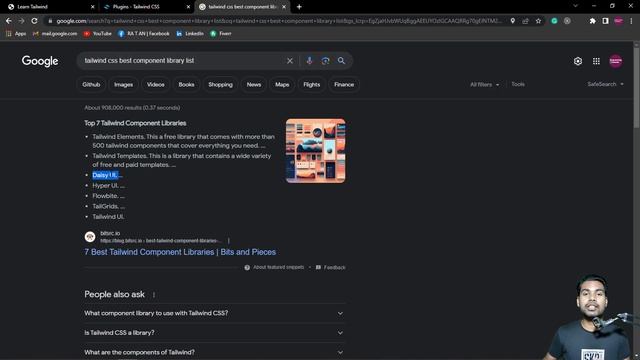Open the Chrome profile avatar in toolbar
Screen dimensions: 640x360
[x=618, y=21]
